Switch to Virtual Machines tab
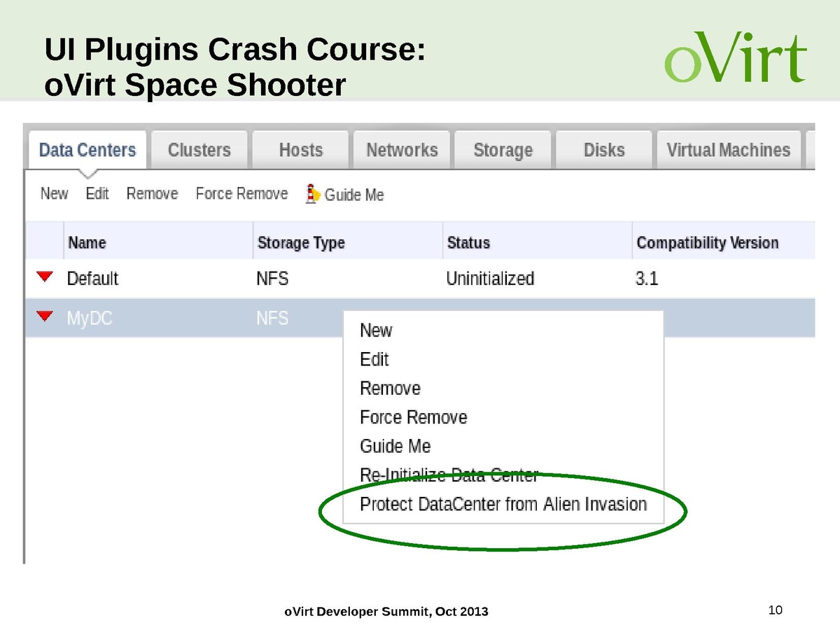 pyautogui.click(x=728, y=150)
